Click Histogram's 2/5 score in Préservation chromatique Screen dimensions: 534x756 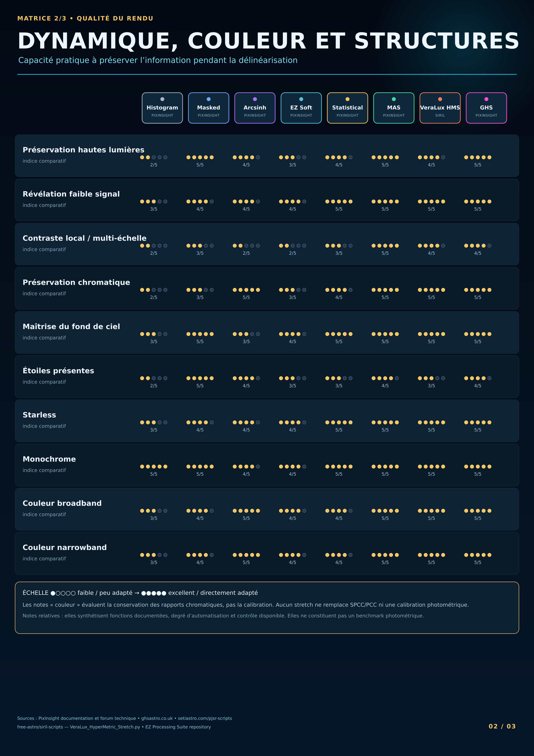coord(154,297)
